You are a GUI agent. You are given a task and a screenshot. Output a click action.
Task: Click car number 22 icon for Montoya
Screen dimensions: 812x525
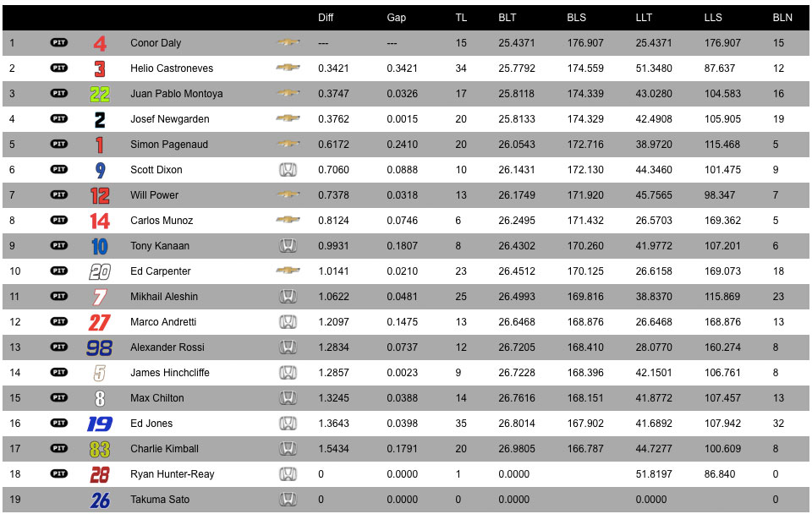[100, 94]
